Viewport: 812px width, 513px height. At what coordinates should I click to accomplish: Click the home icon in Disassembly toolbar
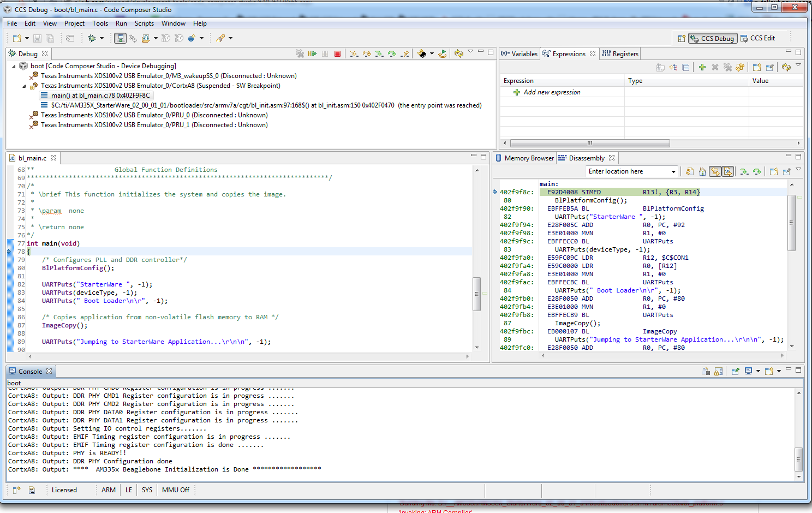(702, 171)
